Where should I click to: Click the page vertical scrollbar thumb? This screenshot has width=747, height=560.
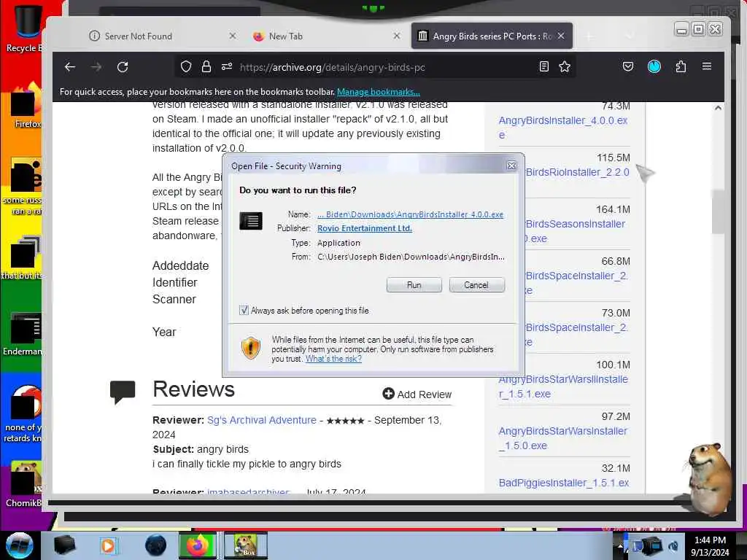tap(718, 211)
